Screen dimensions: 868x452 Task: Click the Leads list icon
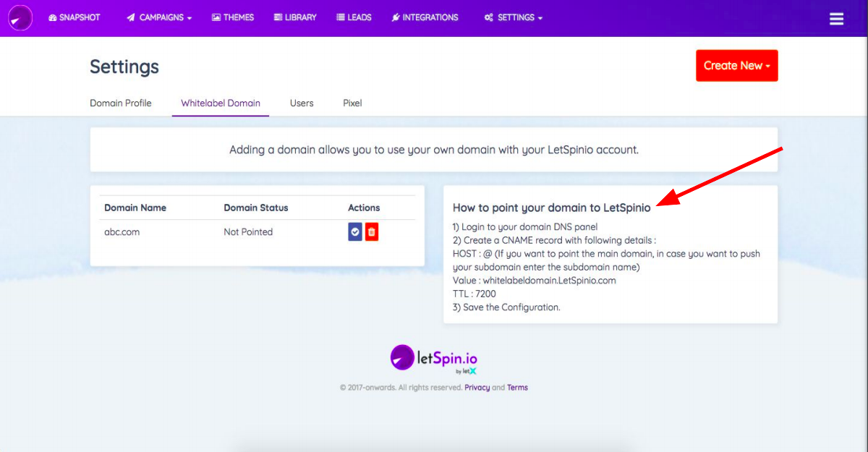pos(341,17)
